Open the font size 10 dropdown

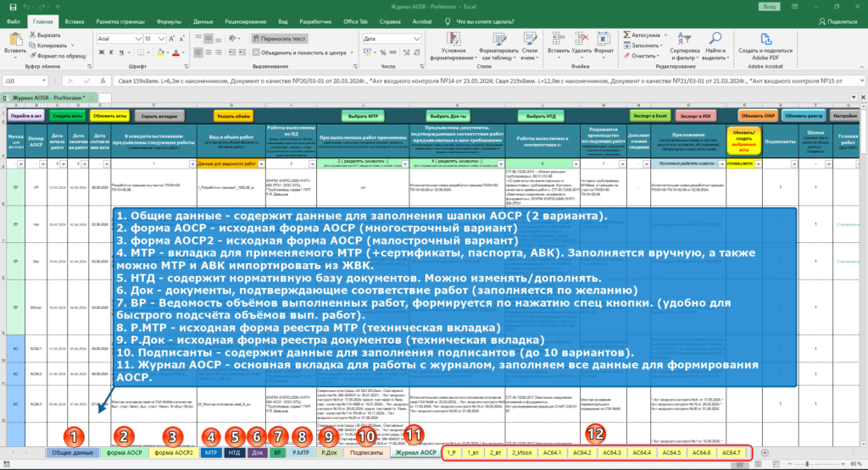point(162,39)
